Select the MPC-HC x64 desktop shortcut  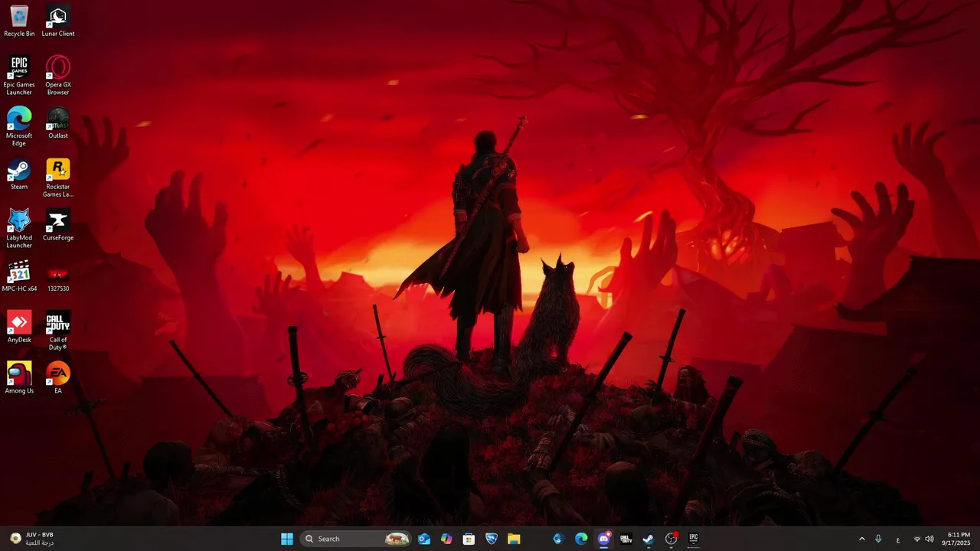[19, 276]
